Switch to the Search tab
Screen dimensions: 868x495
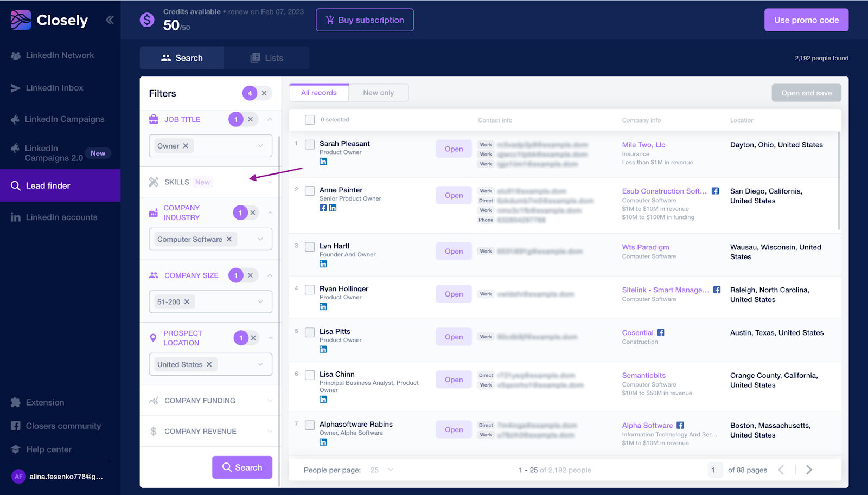pos(182,58)
